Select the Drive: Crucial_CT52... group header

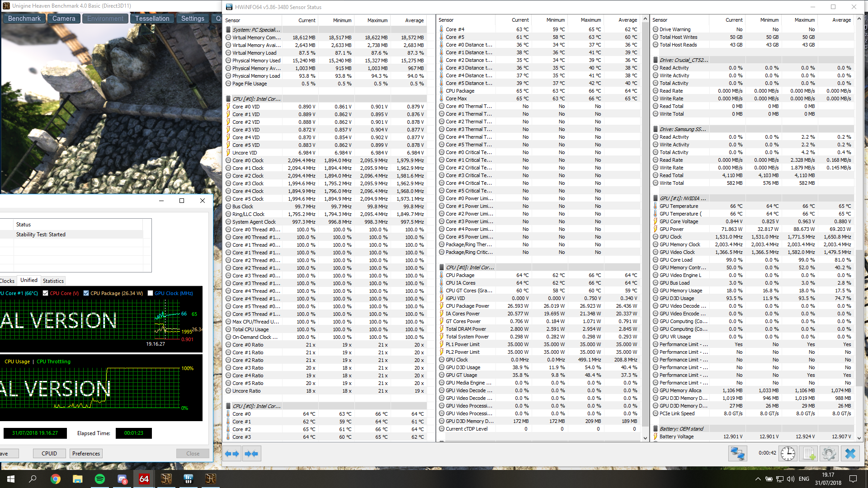click(753, 60)
